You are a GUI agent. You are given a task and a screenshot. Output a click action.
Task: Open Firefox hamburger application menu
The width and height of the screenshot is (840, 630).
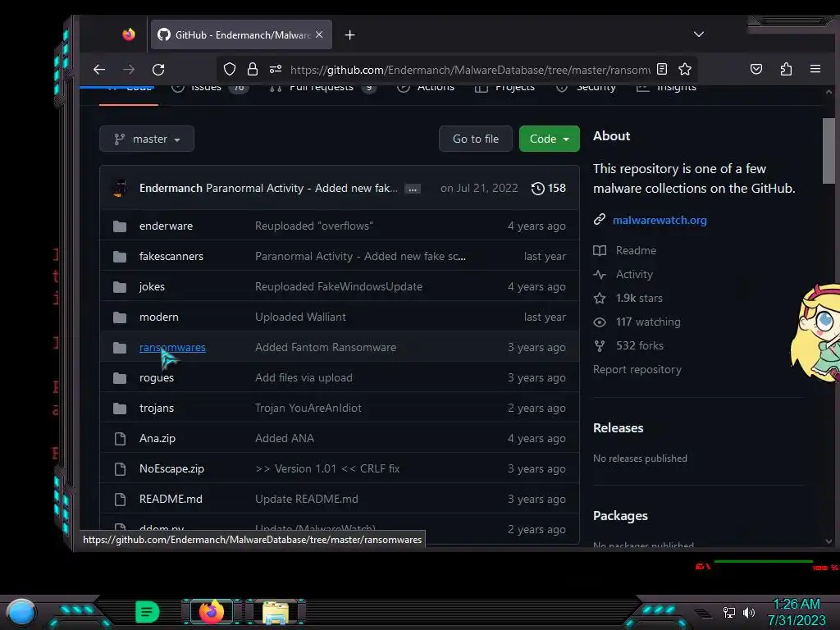(x=815, y=69)
